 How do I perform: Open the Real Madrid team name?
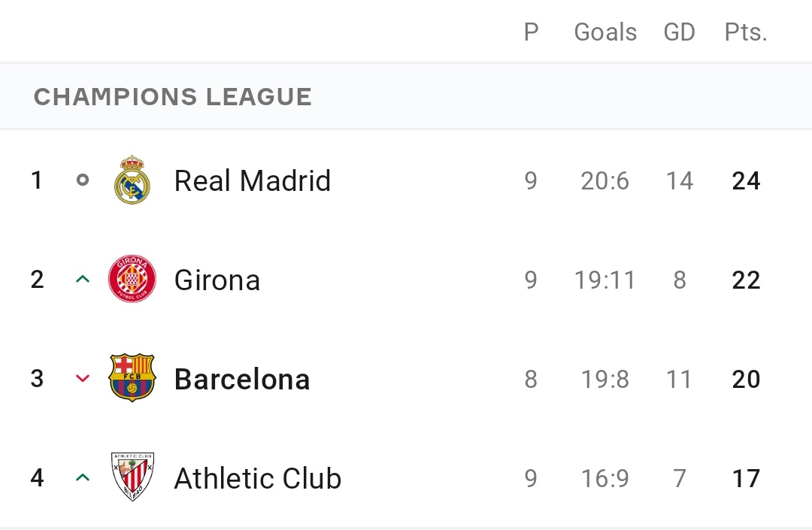(x=252, y=180)
